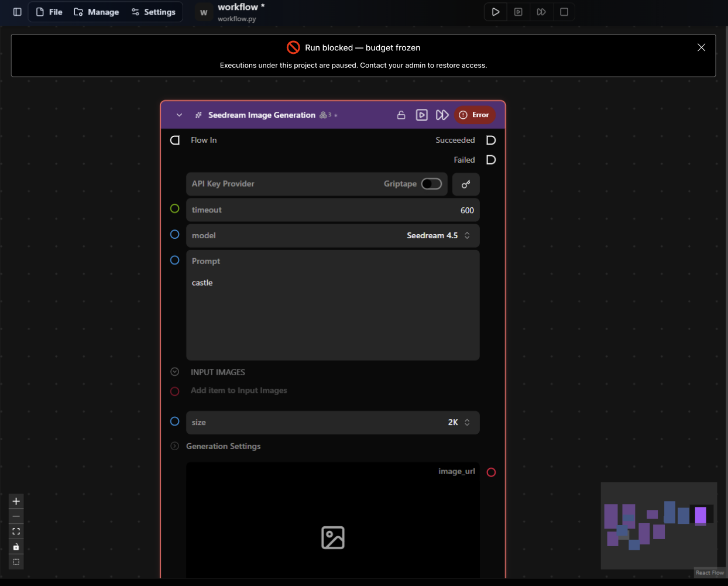Click the Prompt parameter port
The image size is (728, 586).
[x=174, y=260]
